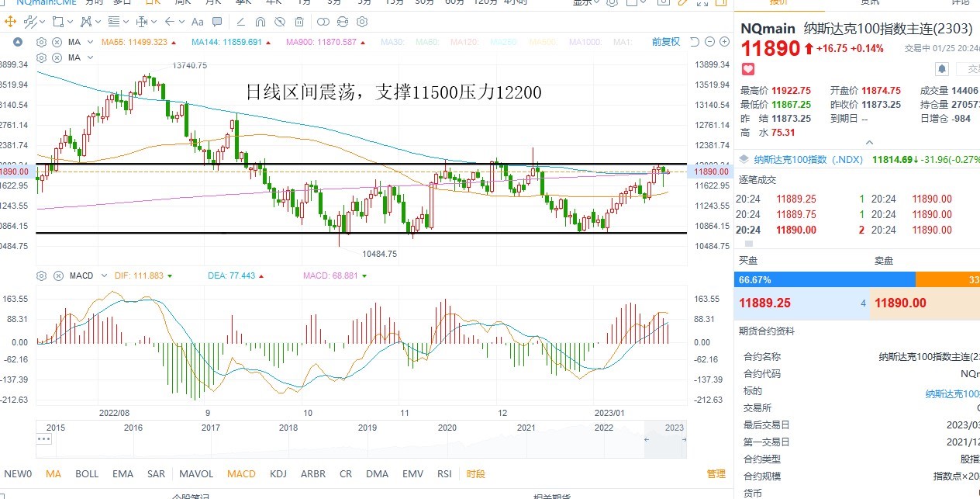Click the comment bubble annotation tool
The height and width of the screenshot is (499, 980).
pos(217,22)
